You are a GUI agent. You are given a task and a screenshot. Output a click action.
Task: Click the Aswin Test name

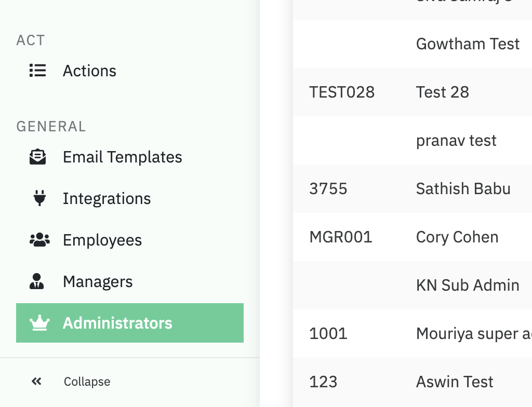[x=454, y=382]
